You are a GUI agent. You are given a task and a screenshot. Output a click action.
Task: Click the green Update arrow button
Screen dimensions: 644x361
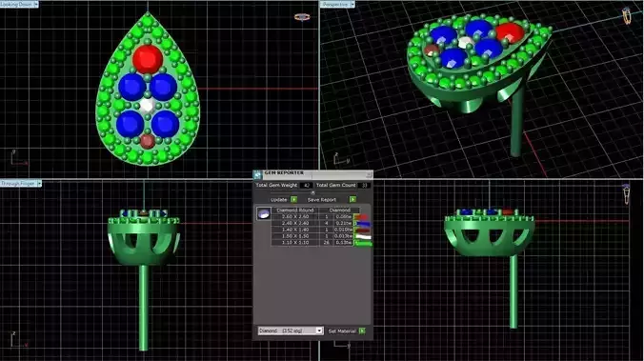(293, 199)
